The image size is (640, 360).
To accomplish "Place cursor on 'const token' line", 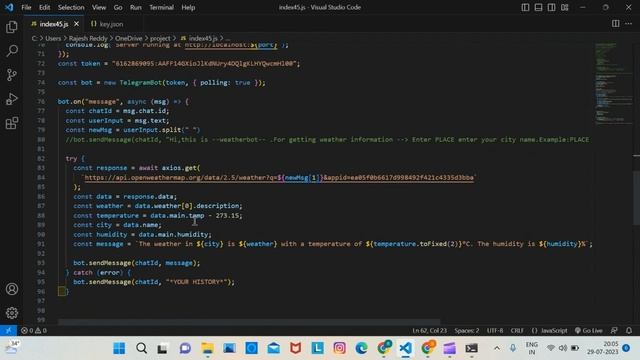I will pos(179,64).
